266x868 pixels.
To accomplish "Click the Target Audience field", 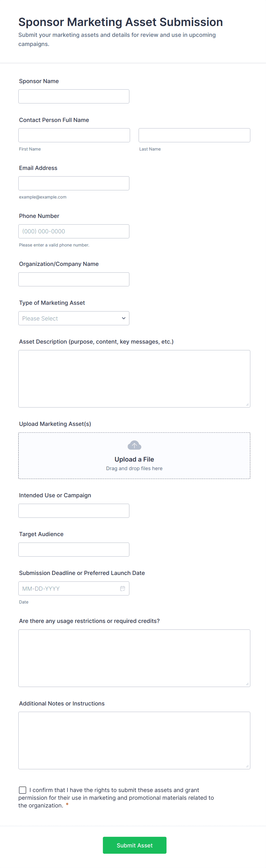I will click(x=74, y=549).
